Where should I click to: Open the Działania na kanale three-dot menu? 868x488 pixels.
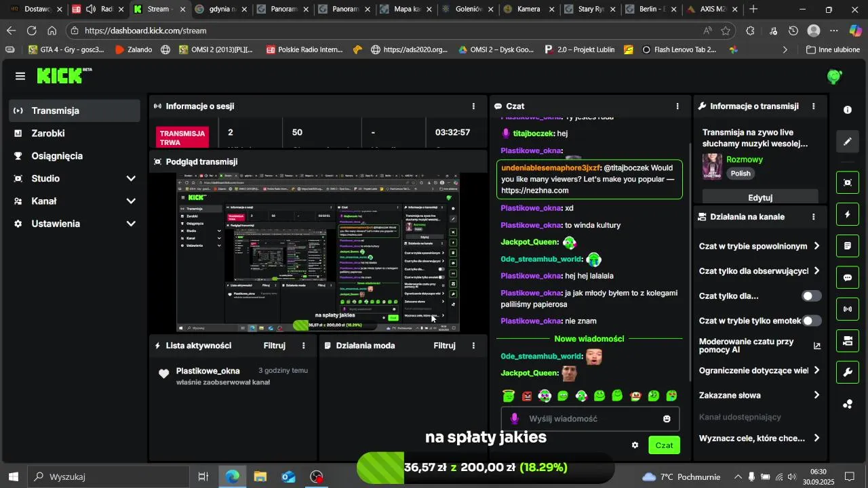click(814, 217)
